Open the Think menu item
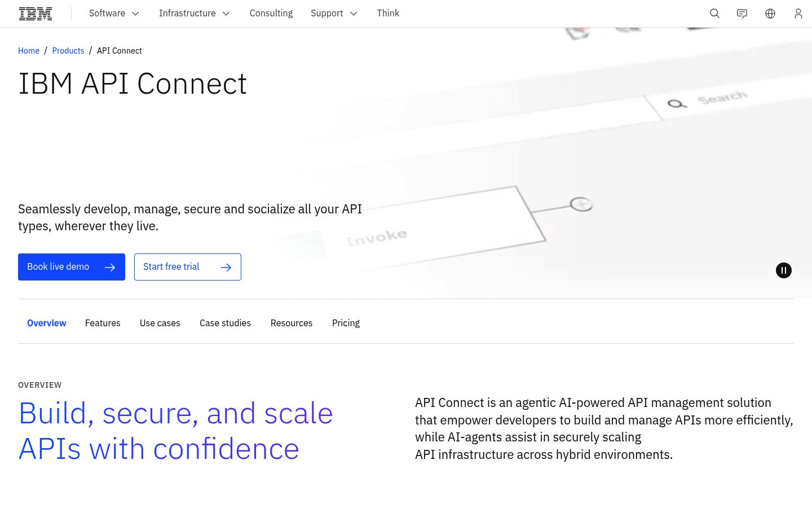Viewport: 812px width, 508px height. 388,14
